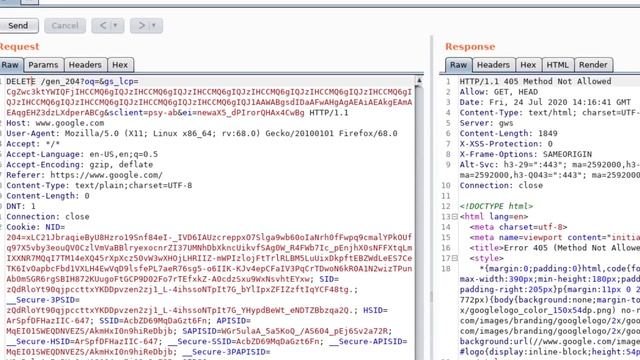Click the response Content-Length: 1849 line
This screenshot has width=640, height=360.
tap(509, 133)
